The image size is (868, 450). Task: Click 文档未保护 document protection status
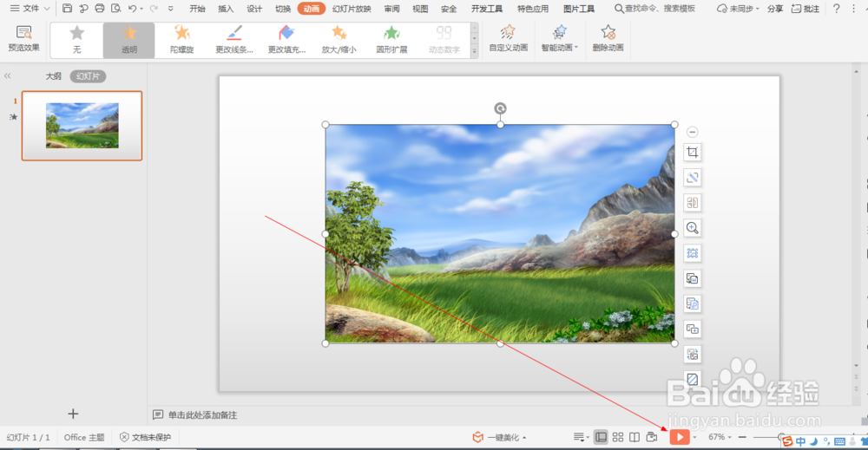(146, 437)
